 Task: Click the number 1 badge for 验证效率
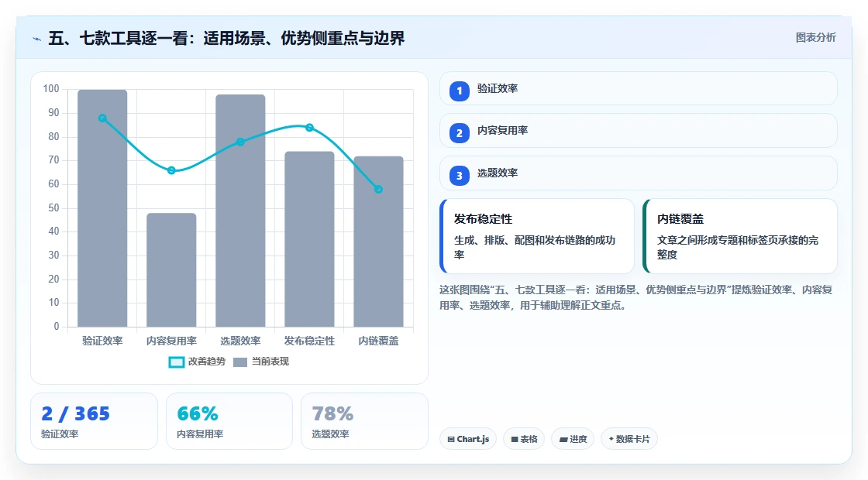(459, 91)
